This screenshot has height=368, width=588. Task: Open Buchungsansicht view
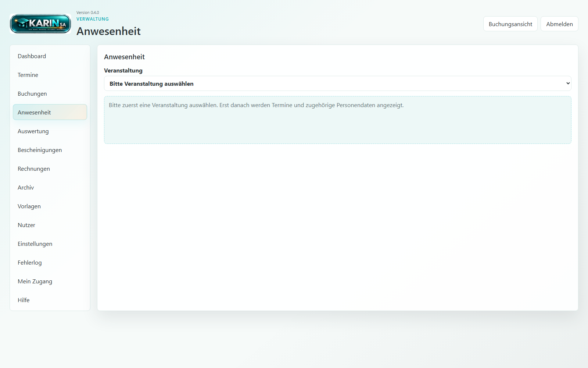click(510, 24)
